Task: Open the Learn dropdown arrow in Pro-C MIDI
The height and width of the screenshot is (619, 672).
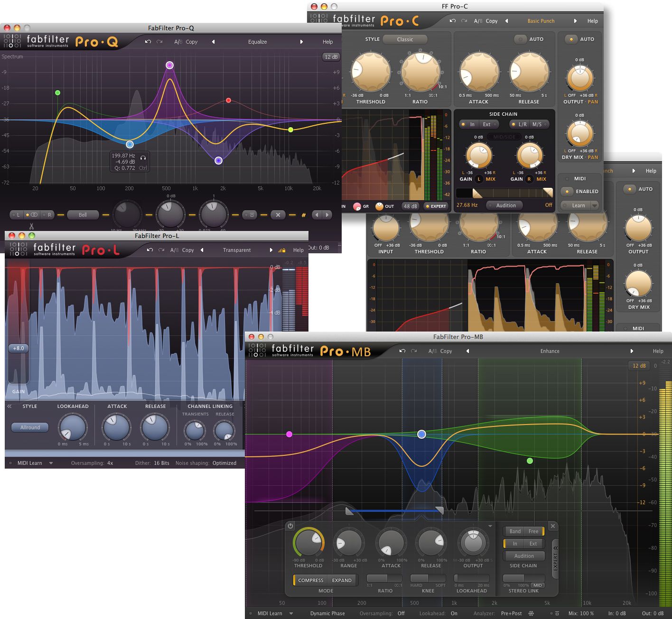Action: [x=594, y=205]
